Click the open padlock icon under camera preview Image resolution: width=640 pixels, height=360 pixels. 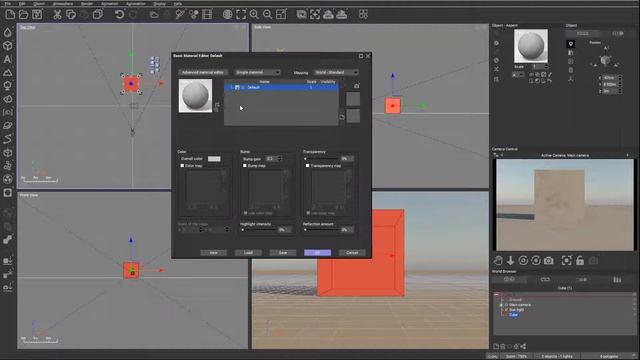click(580, 260)
